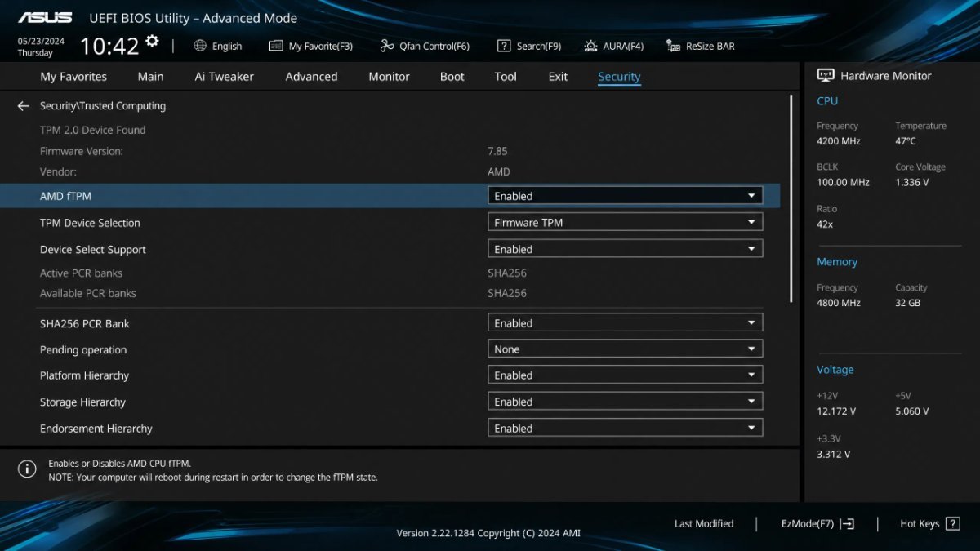Click the Search question mark icon
Screen dimensions: 980x551
point(504,46)
